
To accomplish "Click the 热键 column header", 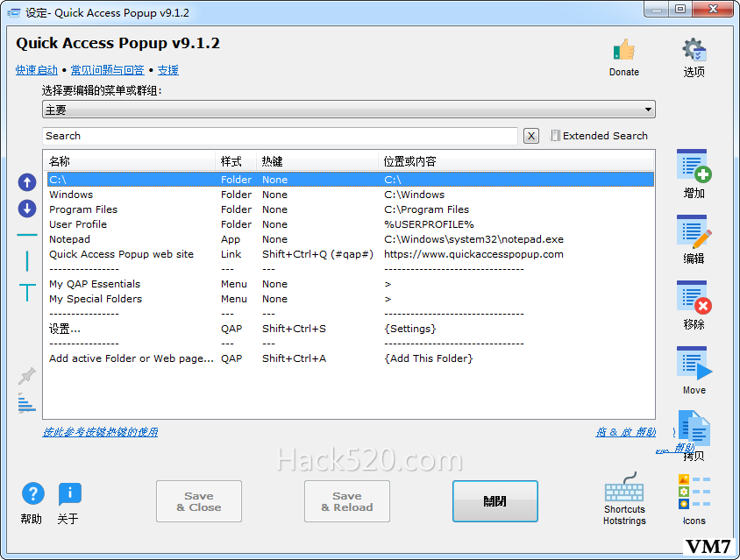I will (x=317, y=161).
